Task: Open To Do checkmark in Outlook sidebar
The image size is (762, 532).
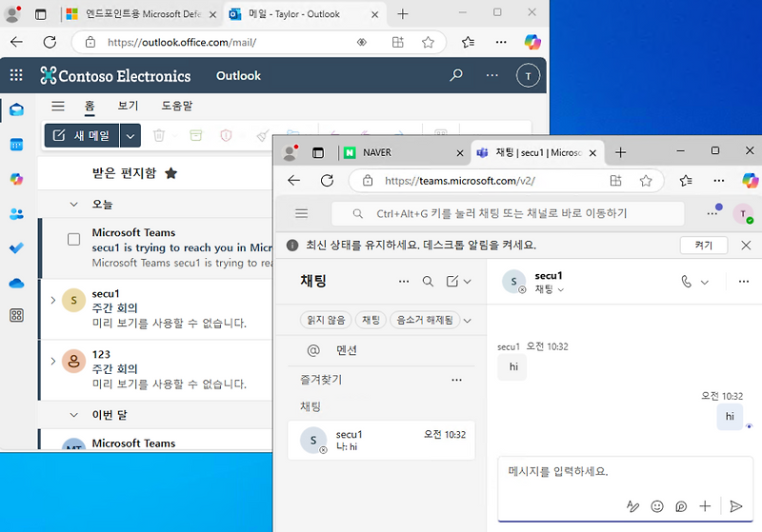Action: [x=16, y=248]
